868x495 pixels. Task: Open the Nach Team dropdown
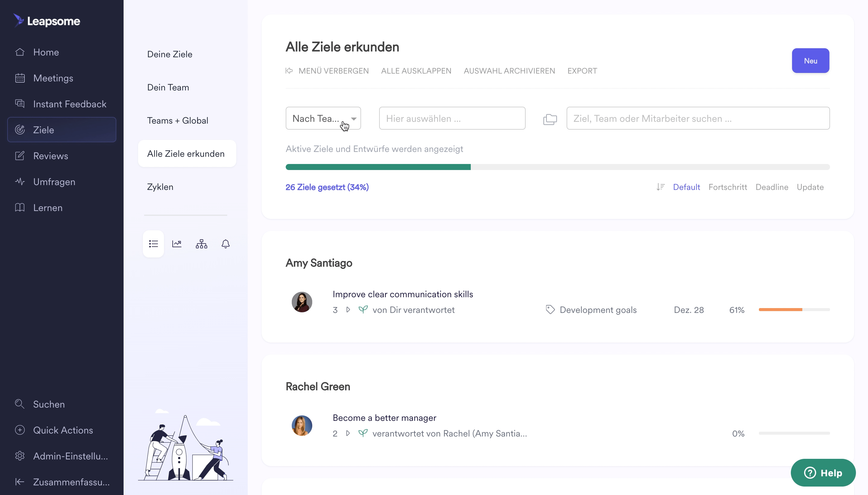[x=323, y=118]
